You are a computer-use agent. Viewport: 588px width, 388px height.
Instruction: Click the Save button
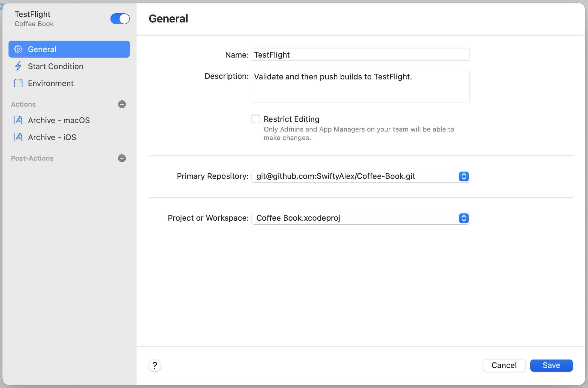[551, 365]
